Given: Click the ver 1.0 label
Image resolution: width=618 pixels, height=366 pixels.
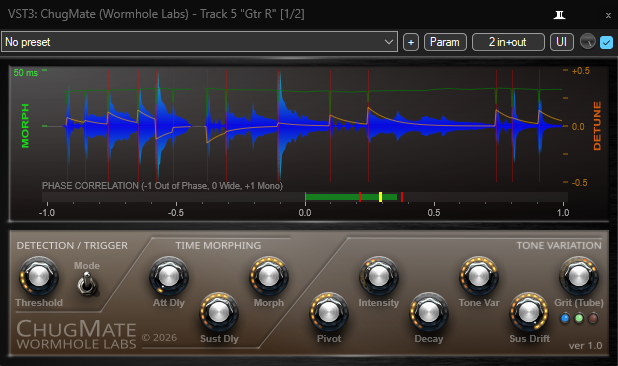Looking at the screenshot, I should tap(585, 346).
